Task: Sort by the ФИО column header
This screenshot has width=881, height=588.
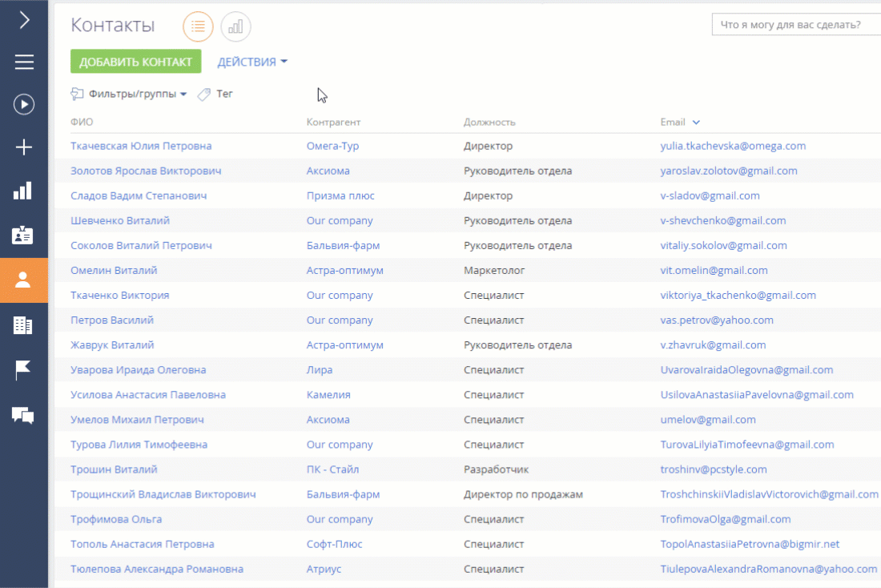Action: coord(82,122)
